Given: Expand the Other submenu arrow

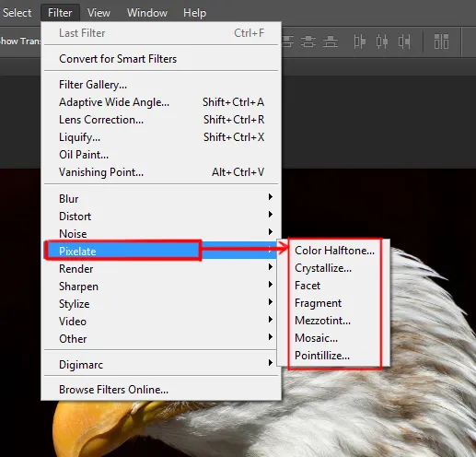Looking at the screenshot, I should point(271,337).
